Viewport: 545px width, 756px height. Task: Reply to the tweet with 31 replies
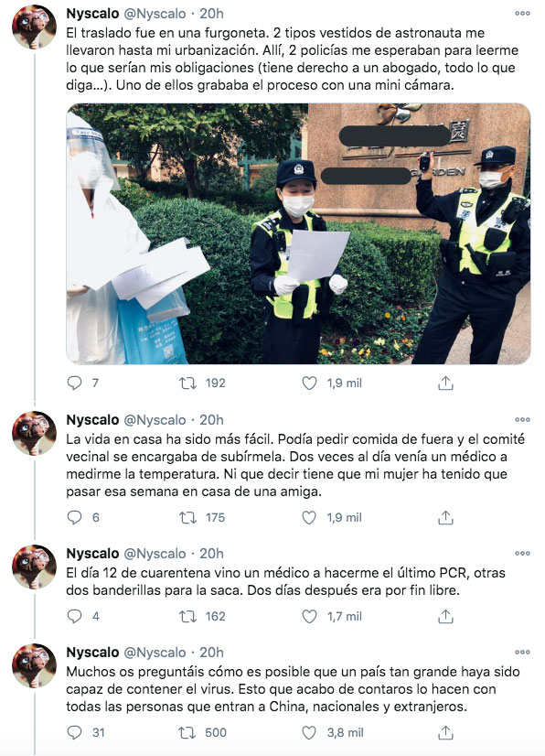(x=74, y=733)
